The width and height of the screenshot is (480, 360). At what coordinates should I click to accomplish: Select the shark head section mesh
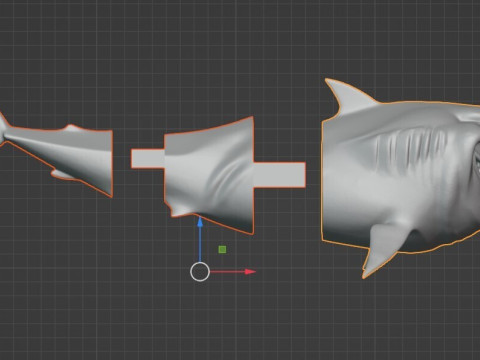pyautogui.click(x=400, y=177)
